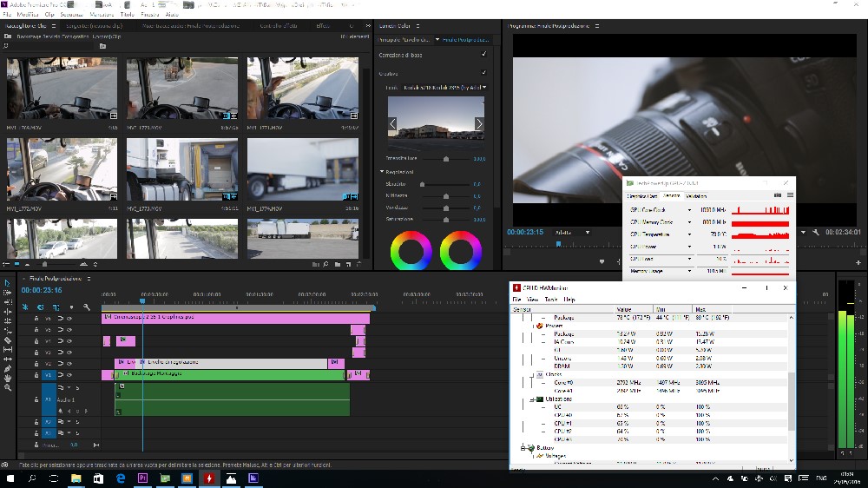Viewport: 868px width, 488px height.
Task: Open the Look preset dropdown
Action: pos(444,88)
